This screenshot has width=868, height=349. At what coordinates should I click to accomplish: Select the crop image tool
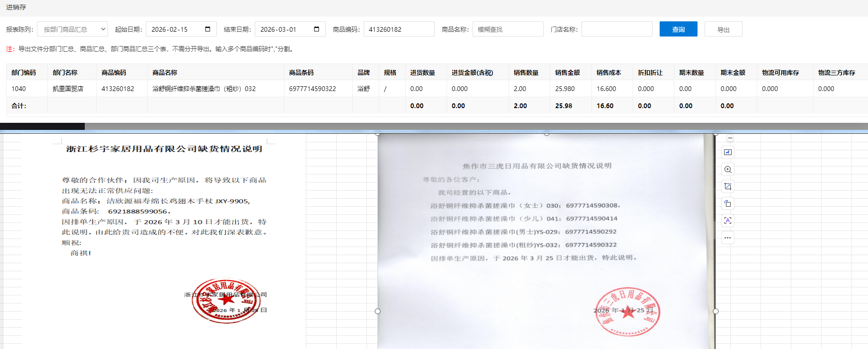tap(728, 186)
